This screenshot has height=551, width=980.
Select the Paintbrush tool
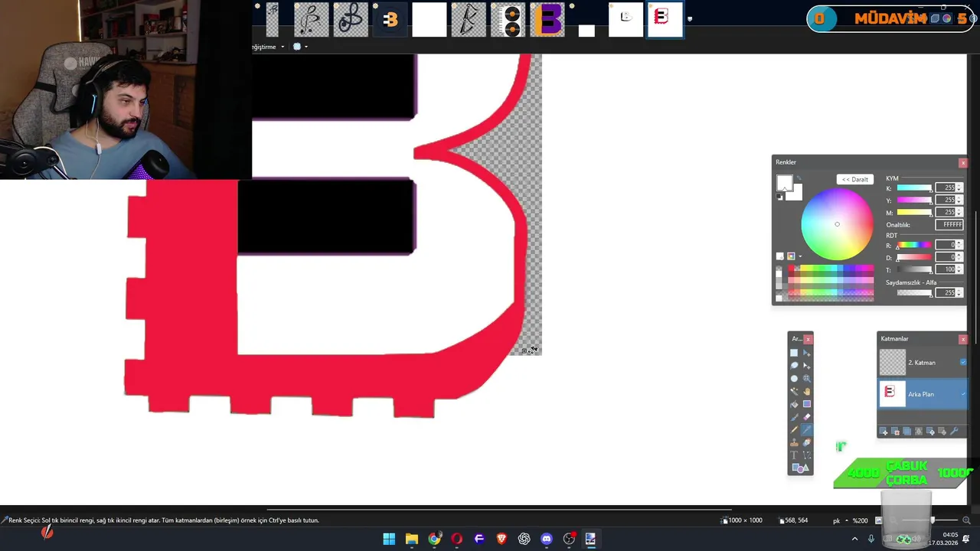pos(794,417)
